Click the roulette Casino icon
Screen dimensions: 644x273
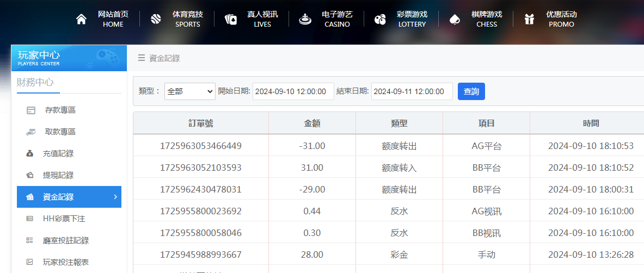305,20
